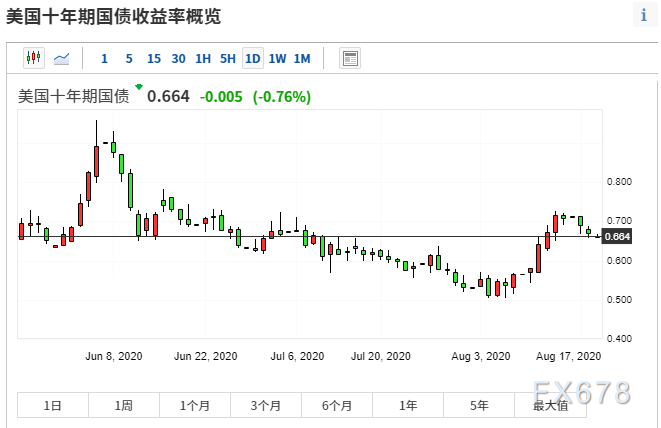661x428 pixels.
Task: Switch to candlestick chart view
Action: (34, 58)
